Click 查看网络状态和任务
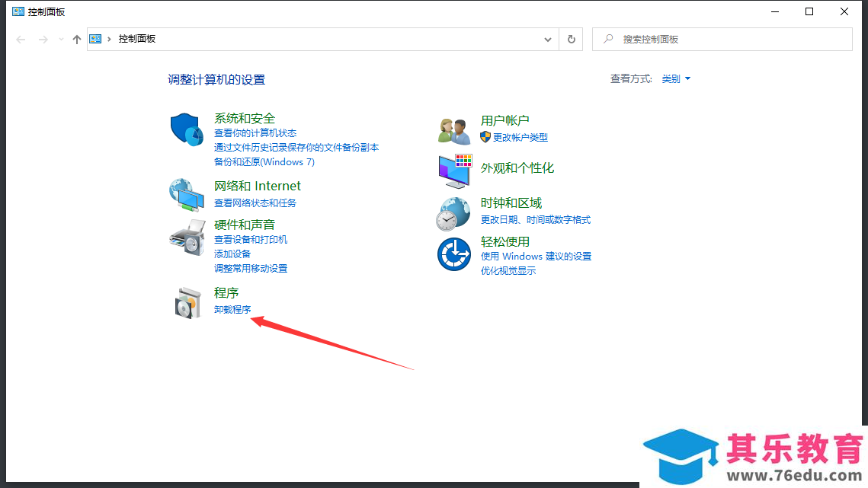Image resolution: width=868 pixels, height=488 pixels. pyautogui.click(x=255, y=203)
